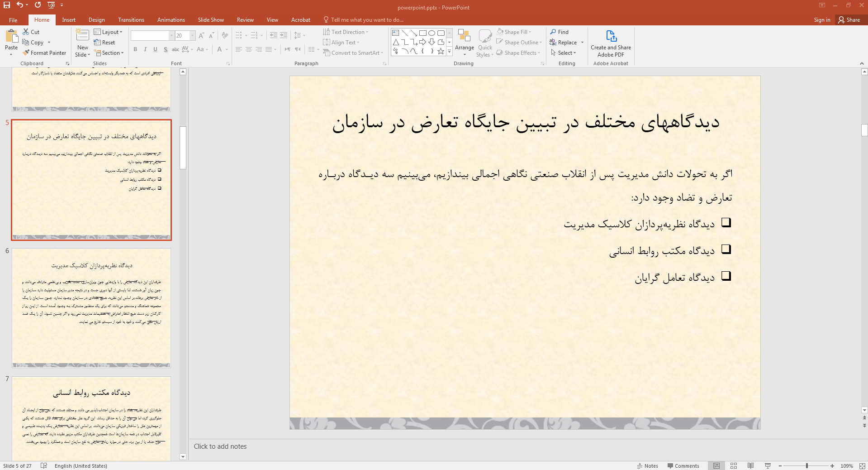Viewport: 868px width, 470px height.
Task: Click the zoom slider handle
Action: coord(806,466)
